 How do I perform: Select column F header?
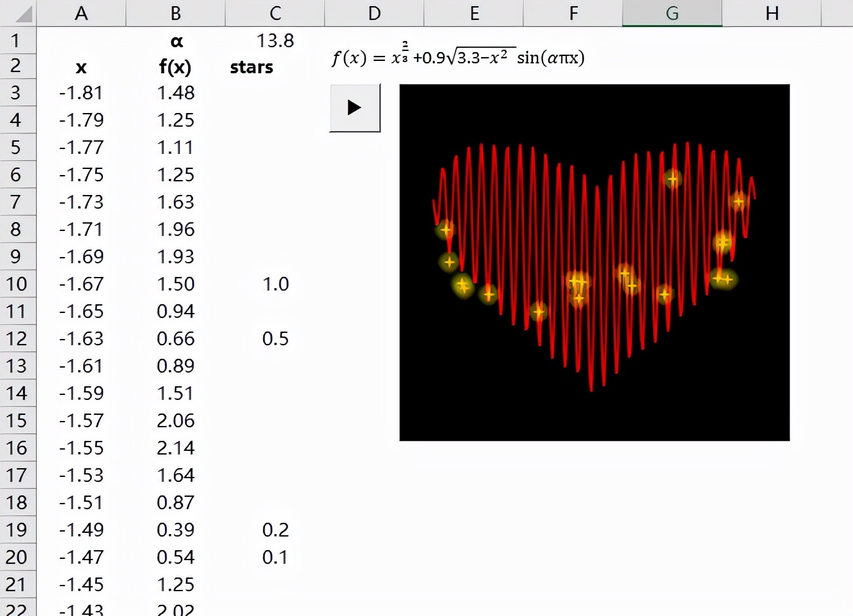point(573,13)
